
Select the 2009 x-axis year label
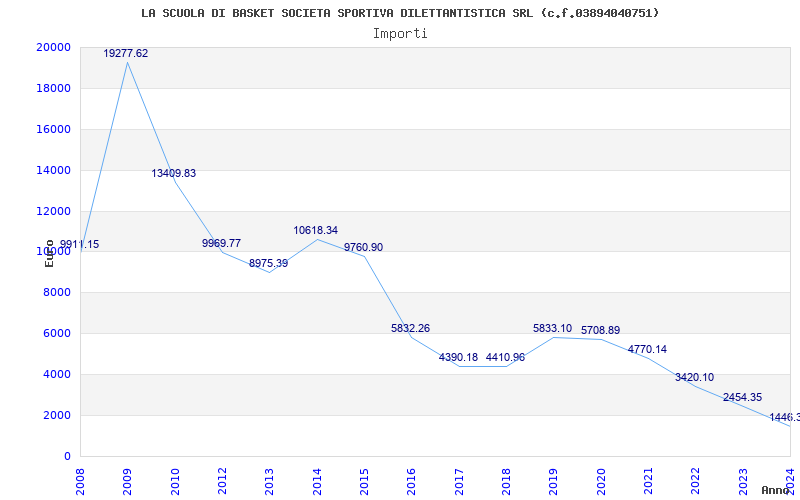128,482
